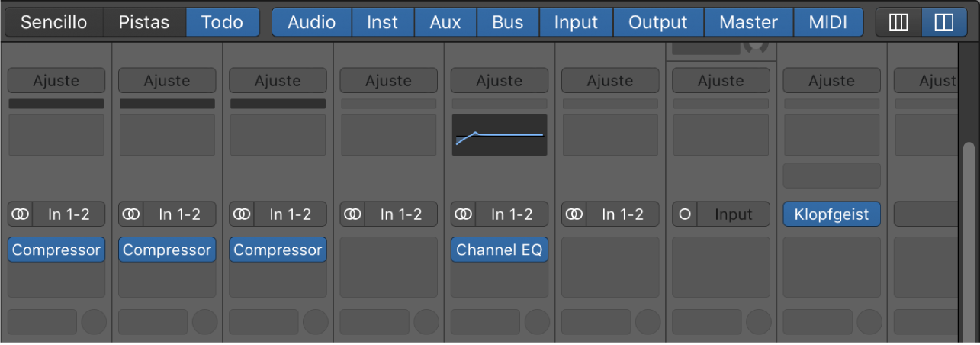This screenshot has width=980, height=345.
Task: Click the EQ curve thumbnail above Channel EQ
Action: (500, 135)
